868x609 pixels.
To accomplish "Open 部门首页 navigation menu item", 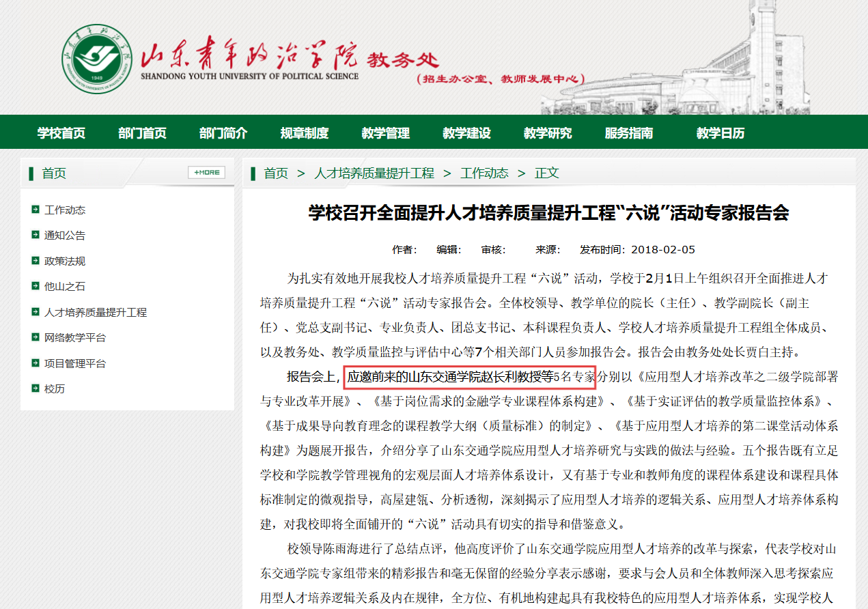I will (142, 133).
